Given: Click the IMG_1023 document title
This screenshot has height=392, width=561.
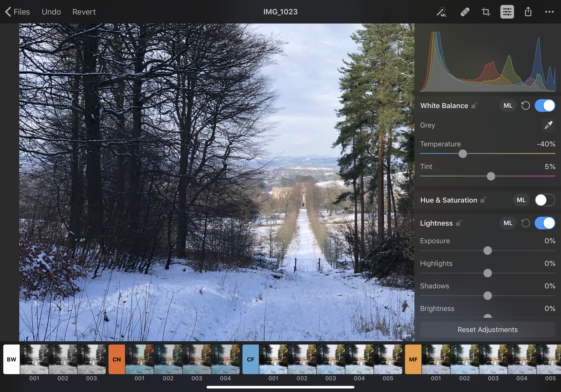Looking at the screenshot, I should pos(280,12).
